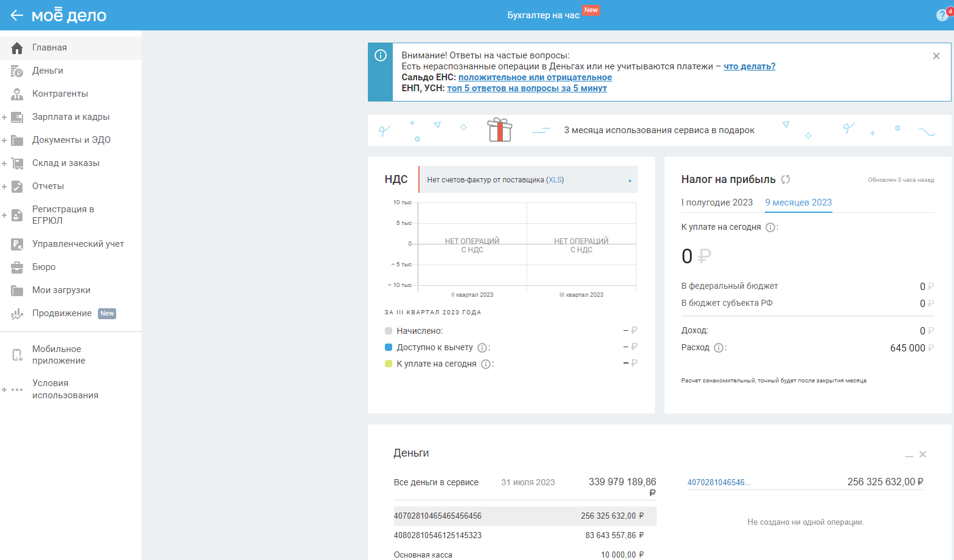Click the Регистрация в ЕГРЮЛ icon
The height and width of the screenshot is (560, 954).
point(17,215)
